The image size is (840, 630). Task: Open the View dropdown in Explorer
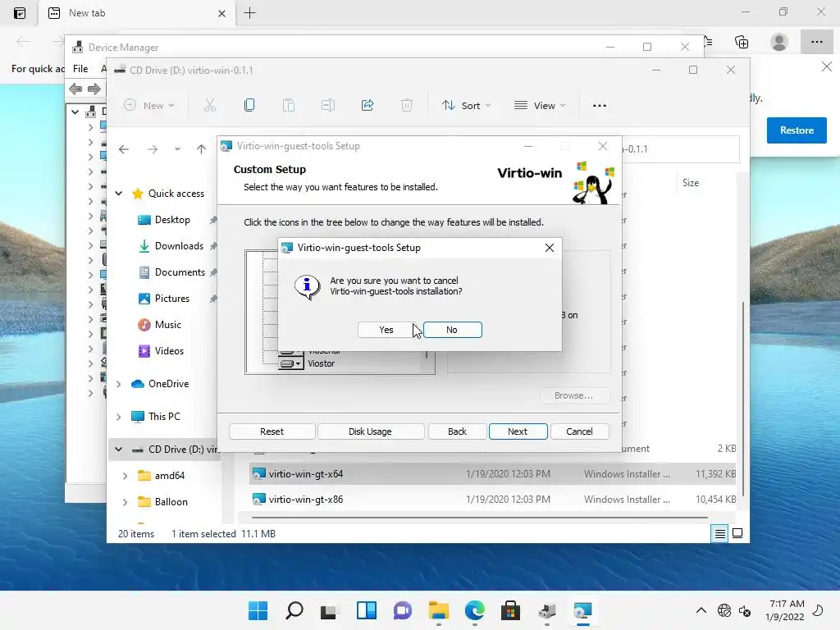click(x=540, y=106)
